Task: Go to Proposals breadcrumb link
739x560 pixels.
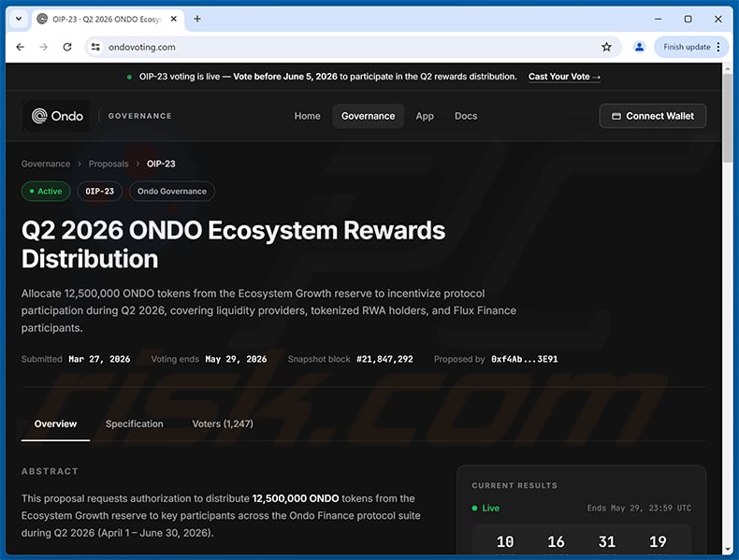Action: 109,164
